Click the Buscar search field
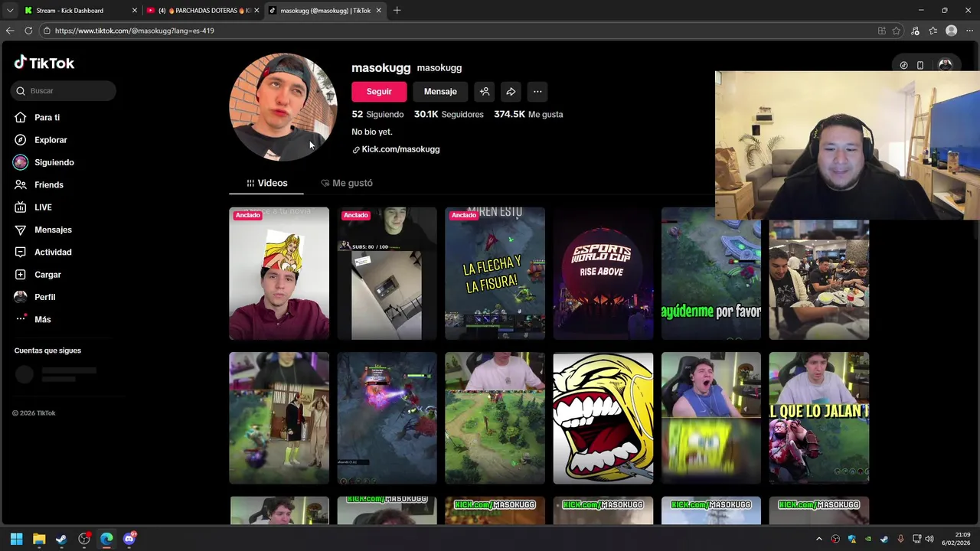Image resolution: width=980 pixels, height=551 pixels. (x=64, y=91)
